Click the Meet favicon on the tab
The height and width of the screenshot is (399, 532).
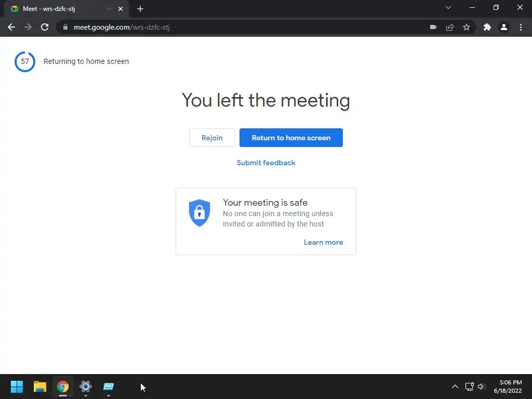(x=15, y=9)
